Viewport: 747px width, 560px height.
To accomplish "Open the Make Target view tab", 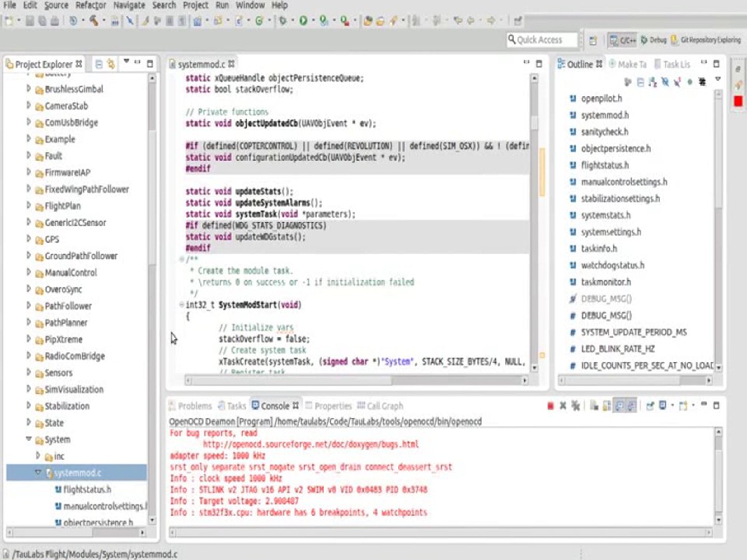I will tap(628, 64).
